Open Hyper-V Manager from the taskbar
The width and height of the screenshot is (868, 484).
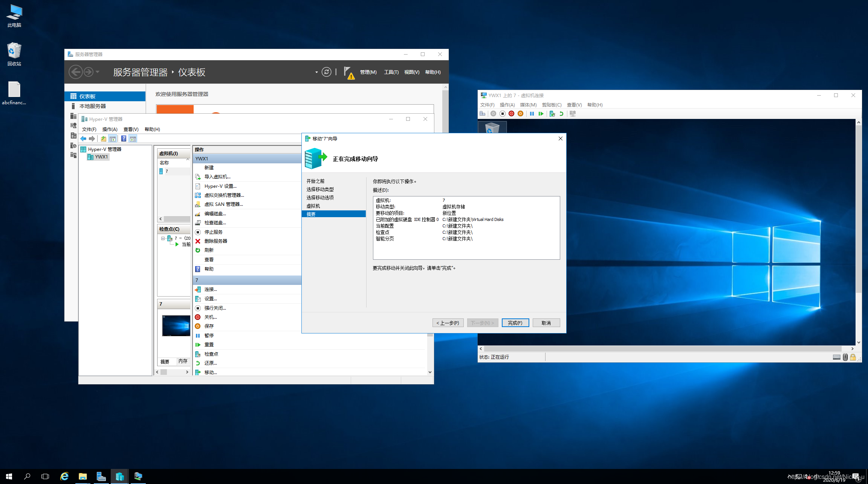coord(119,476)
